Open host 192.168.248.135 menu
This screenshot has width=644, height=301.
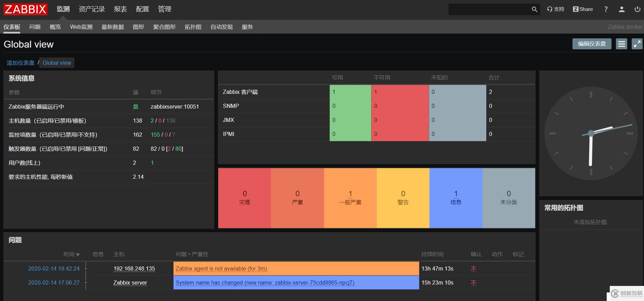click(x=134, y=269)
